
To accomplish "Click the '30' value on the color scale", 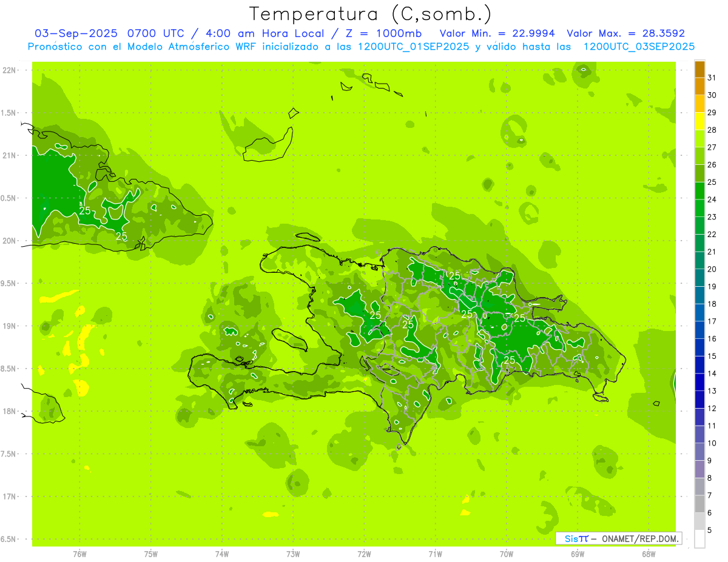I will (712, 95).
